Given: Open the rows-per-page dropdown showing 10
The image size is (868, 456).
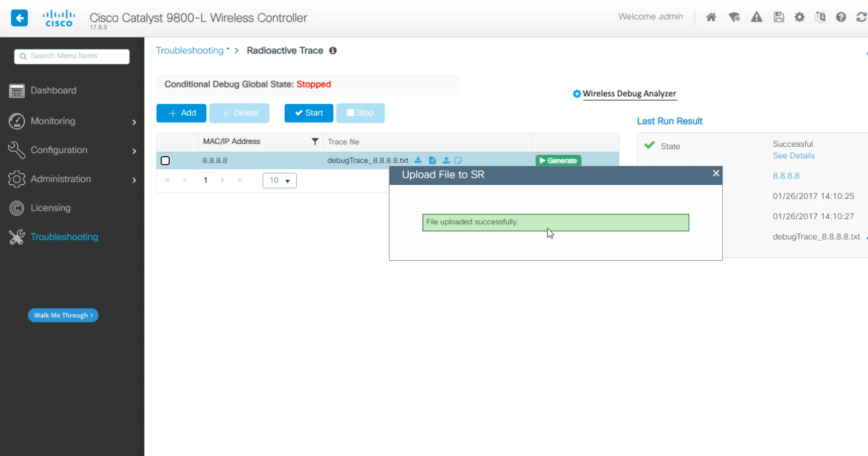Looking at the screenshot, I should (280, 180).
